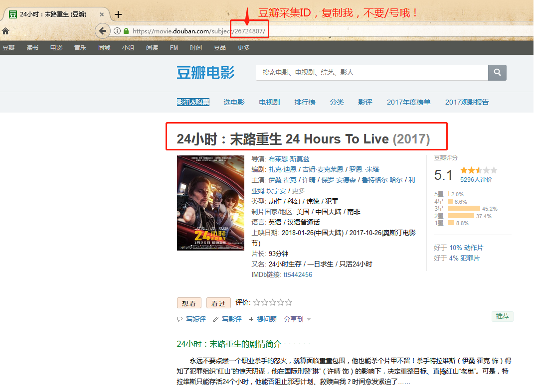Click the plus icon beside 提问题
The width and height of the screenshot is (534, 392).
251,319
